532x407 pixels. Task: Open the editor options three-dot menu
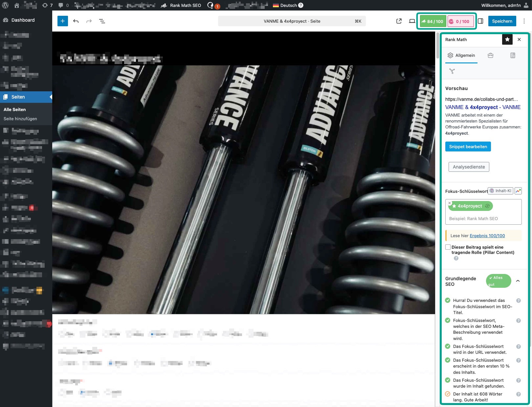[x=524, y=21]
